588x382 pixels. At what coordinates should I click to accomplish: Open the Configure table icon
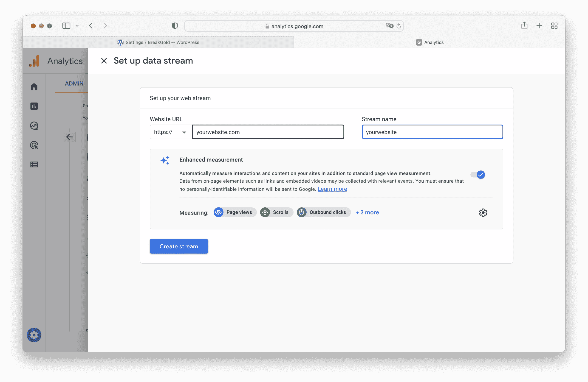34,164
